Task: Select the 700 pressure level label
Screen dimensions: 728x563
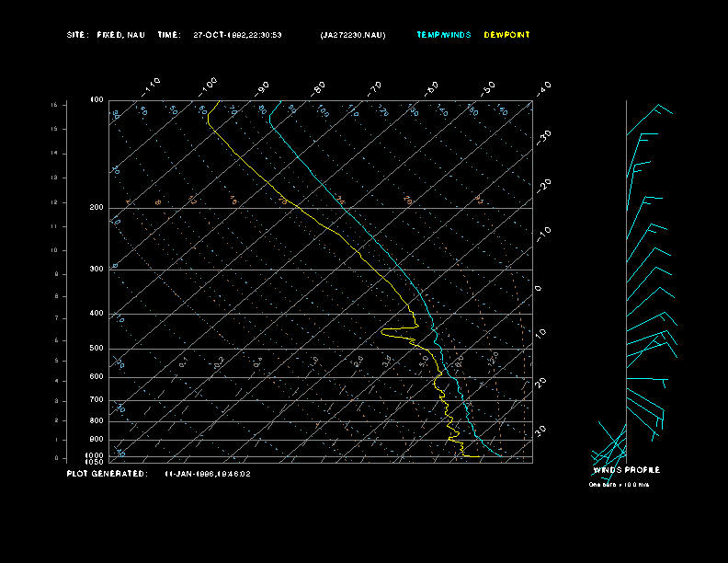Action: [x=97, y=400]
